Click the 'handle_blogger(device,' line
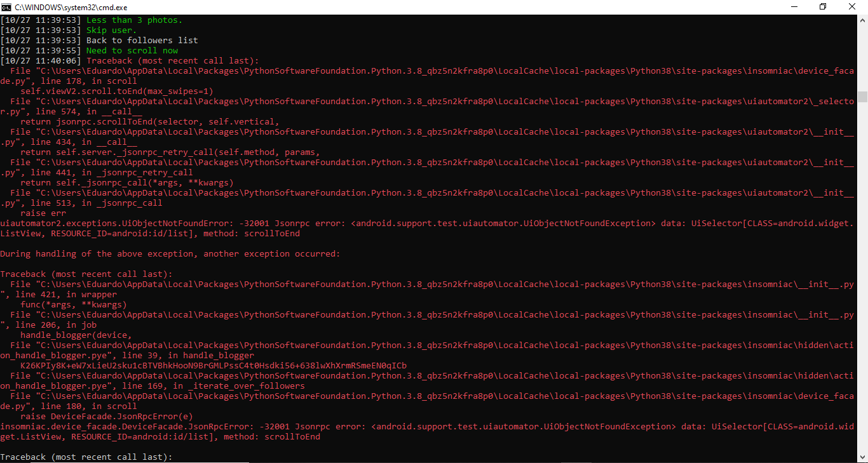Screen dimensions: 868x463 76,335
